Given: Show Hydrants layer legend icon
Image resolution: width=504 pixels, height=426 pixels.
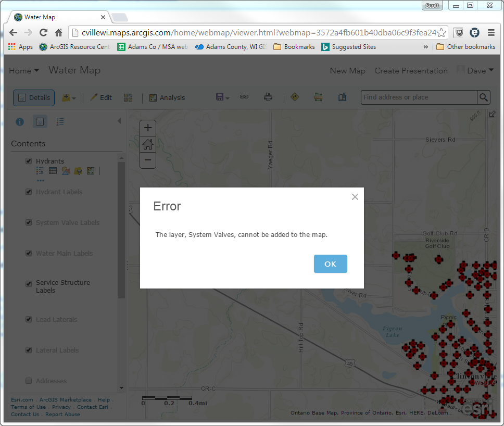Looking at the screenshot, I should pyautogui.click(x=40, y=171).
